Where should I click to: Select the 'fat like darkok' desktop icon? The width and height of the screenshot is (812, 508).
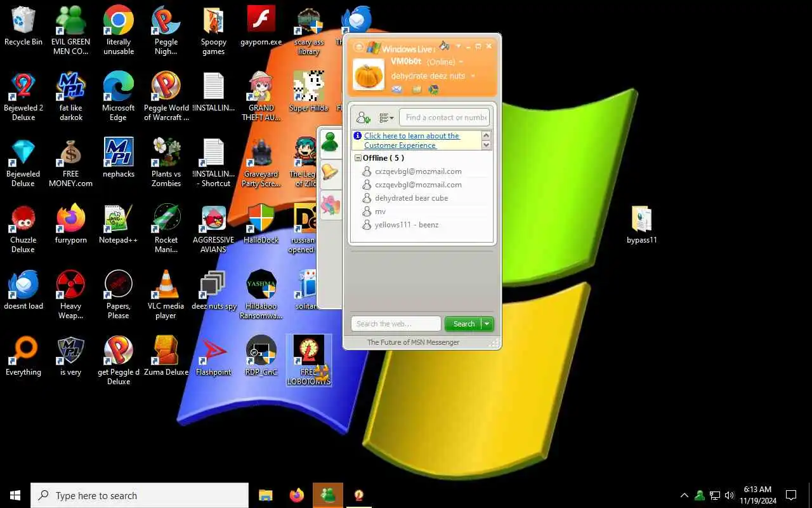(x=70, y=97)
